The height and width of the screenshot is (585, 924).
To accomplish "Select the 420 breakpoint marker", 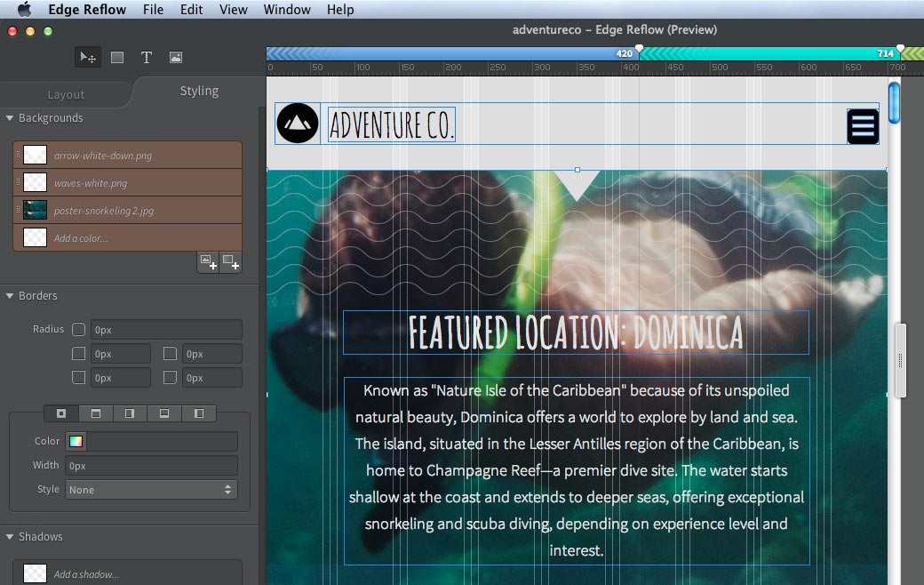I will (639, 51).
